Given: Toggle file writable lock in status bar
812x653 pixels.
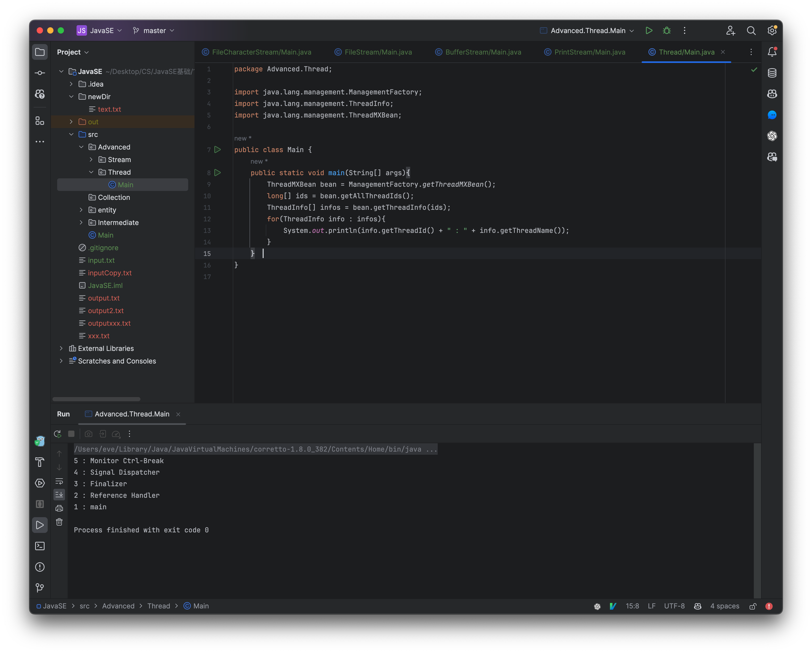Looking at the screenshot, I should 753,606.
